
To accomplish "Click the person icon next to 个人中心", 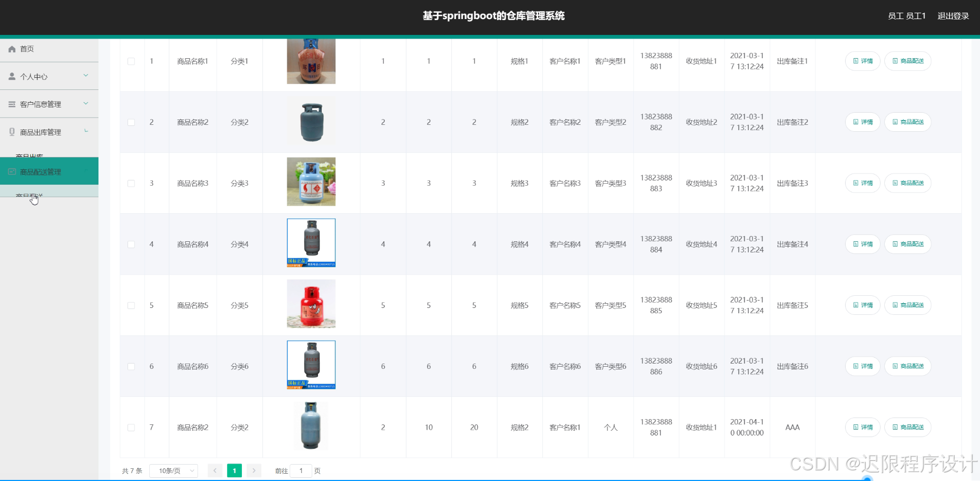I will (x=12, y=76).
